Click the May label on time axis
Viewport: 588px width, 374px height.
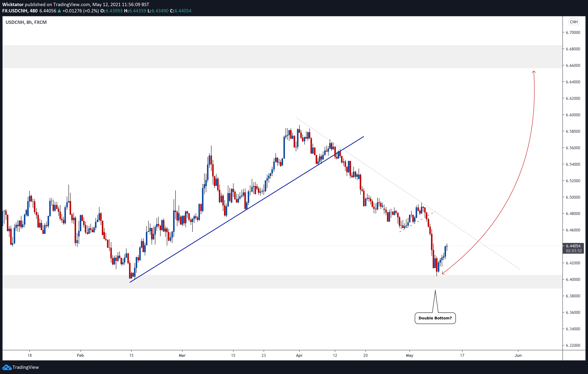click(x=410, y=355)
